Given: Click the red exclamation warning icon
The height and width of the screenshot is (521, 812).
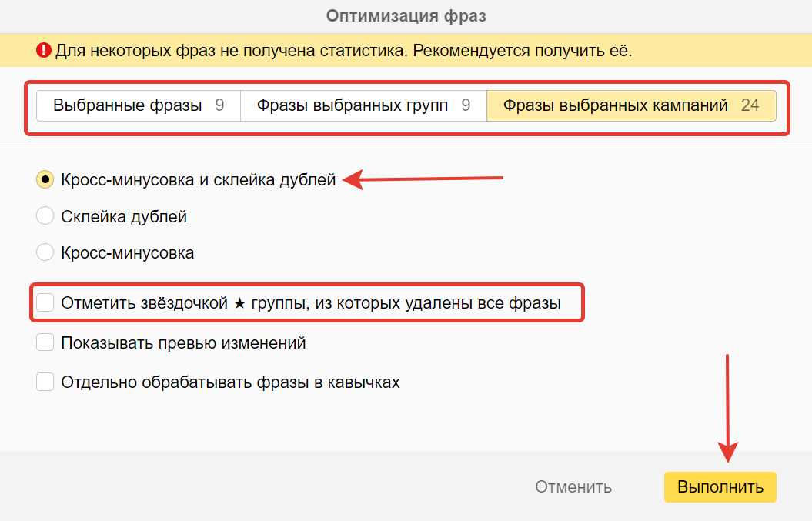Looking at the screenshot, I should coord(44,52).
